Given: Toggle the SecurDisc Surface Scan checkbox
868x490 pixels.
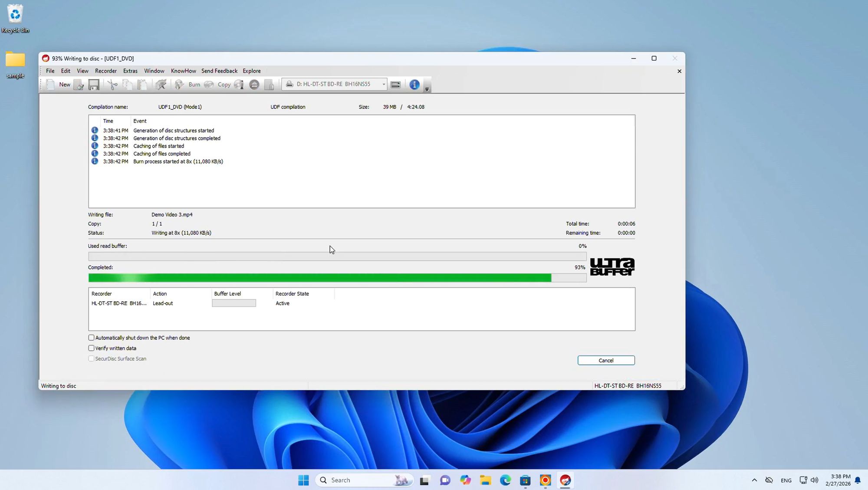Looking at the screenshot, I should pos(91,358).
